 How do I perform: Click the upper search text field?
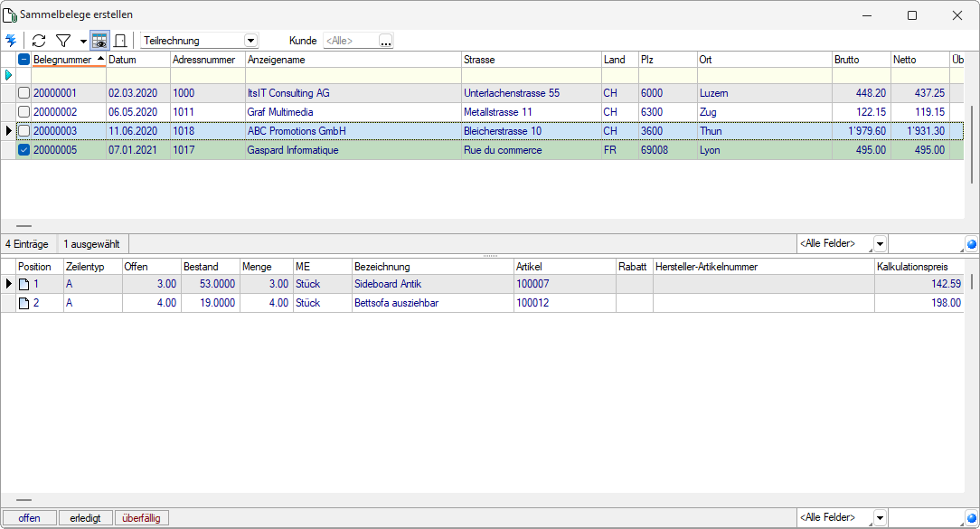click(x=927, y=244)
